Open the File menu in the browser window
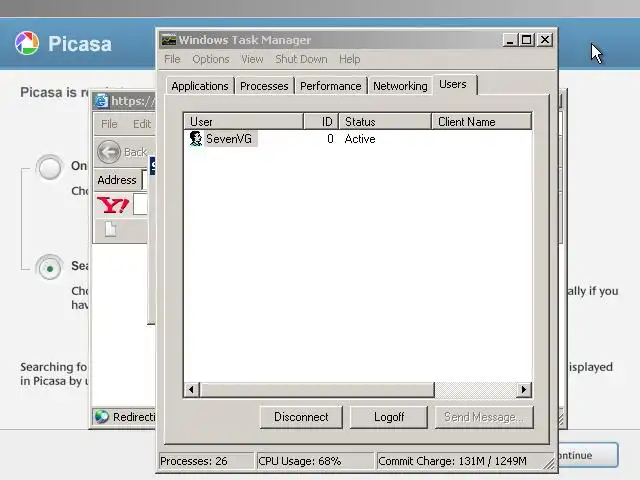The image size is (640, 480). click(109, 124)
